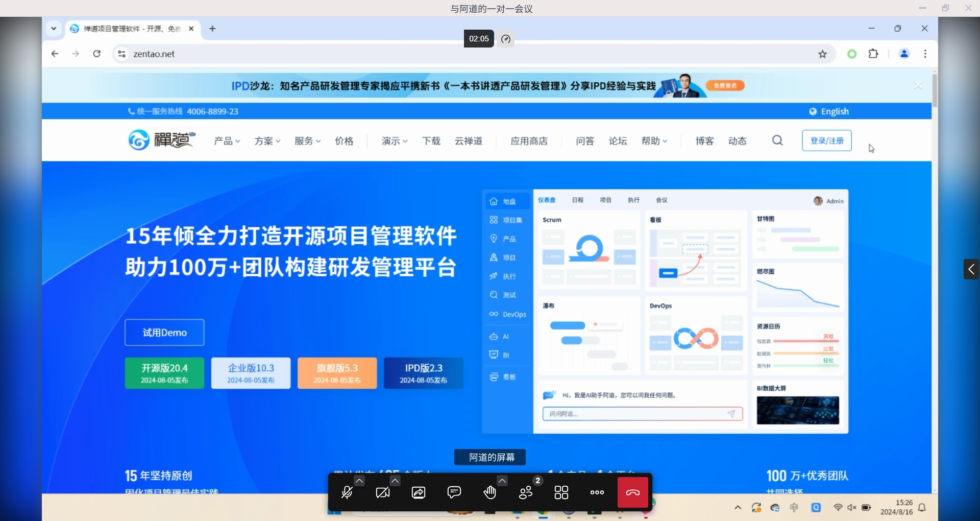980x521 pixels.
Task: Close the IPD沙龙 banner
Action: 918,85
